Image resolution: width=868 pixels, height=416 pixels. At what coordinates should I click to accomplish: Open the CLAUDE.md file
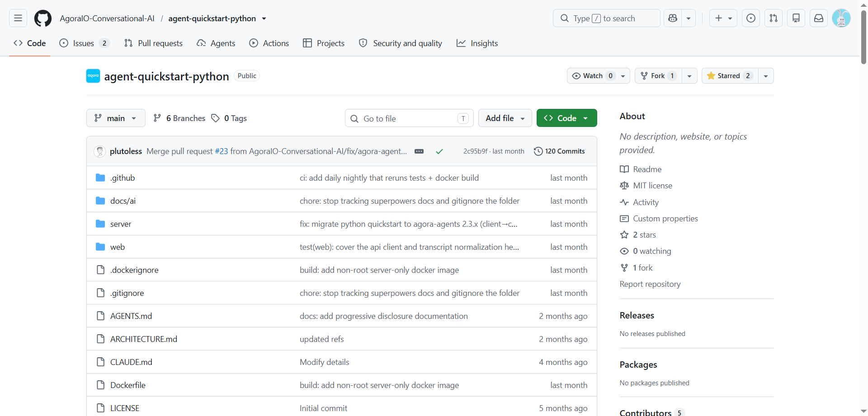[x=131, y=362]
